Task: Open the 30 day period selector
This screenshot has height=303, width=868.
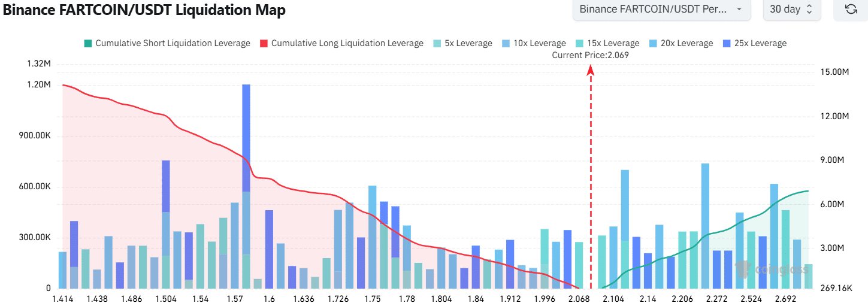Action: pyautogui.click(x=791, y=10)
